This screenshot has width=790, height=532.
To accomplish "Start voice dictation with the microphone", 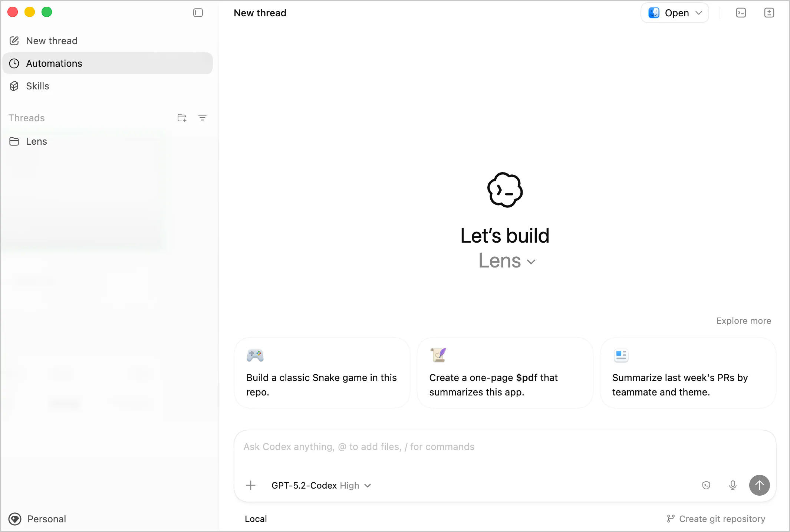I will [733, 485].
